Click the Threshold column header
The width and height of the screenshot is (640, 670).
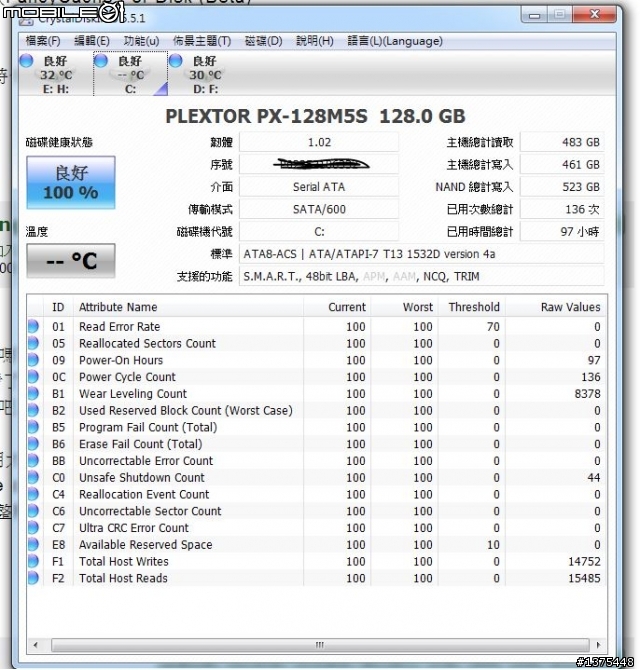click(x=472, y=307)
